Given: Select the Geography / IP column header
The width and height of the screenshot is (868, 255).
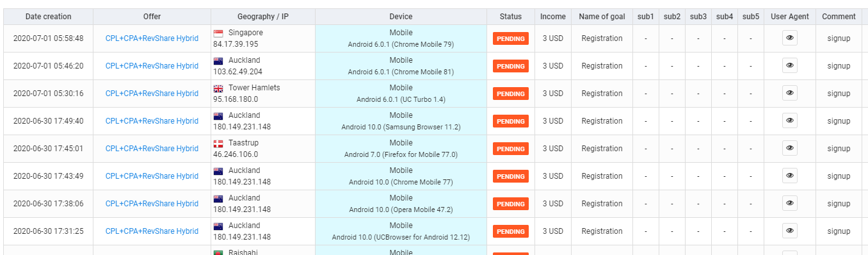Looking at the screenshot, I should tap(263, 17).
